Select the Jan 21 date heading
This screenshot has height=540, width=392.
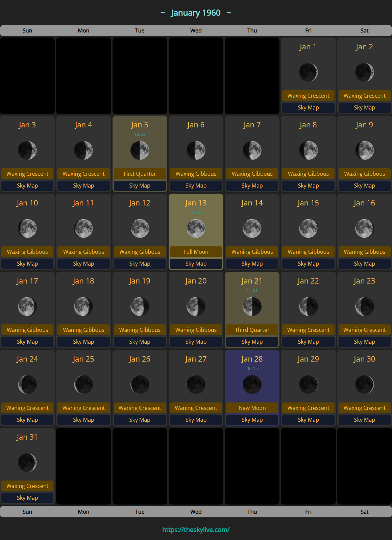tap(252, 281)
